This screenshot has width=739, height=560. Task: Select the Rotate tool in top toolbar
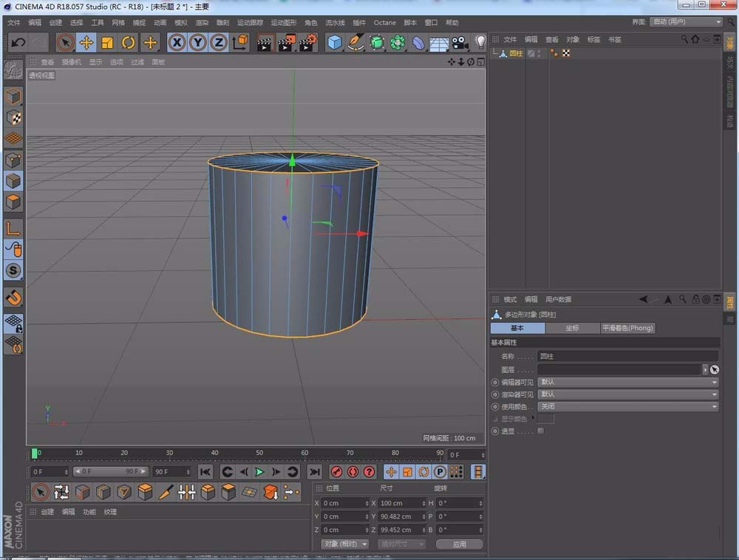pyautogui.click(x=129, y=42)
